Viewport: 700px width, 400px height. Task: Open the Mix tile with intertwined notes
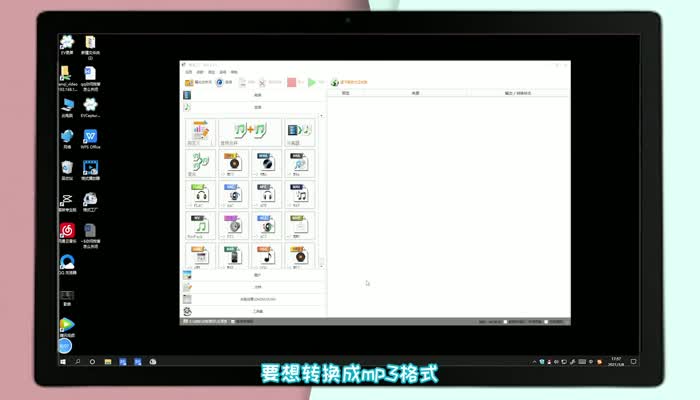200,163
